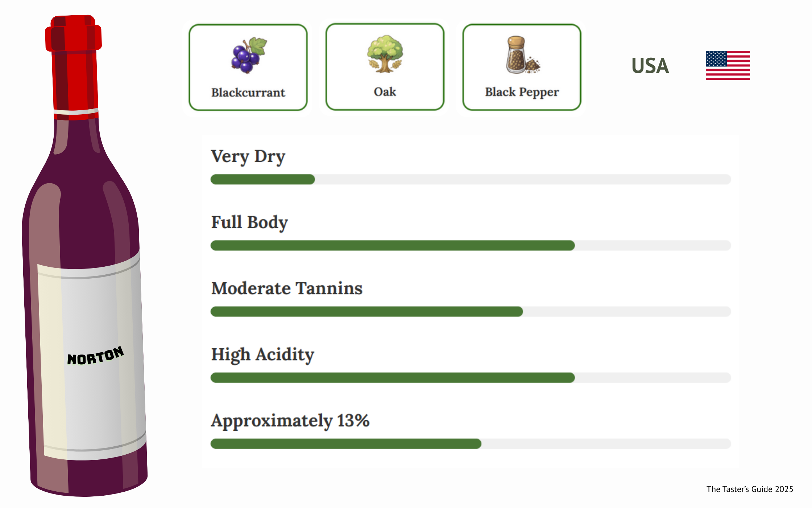Select the Blackcurrant flavor card label
This screenshot has height=508, width=812.
coord(248,93)
